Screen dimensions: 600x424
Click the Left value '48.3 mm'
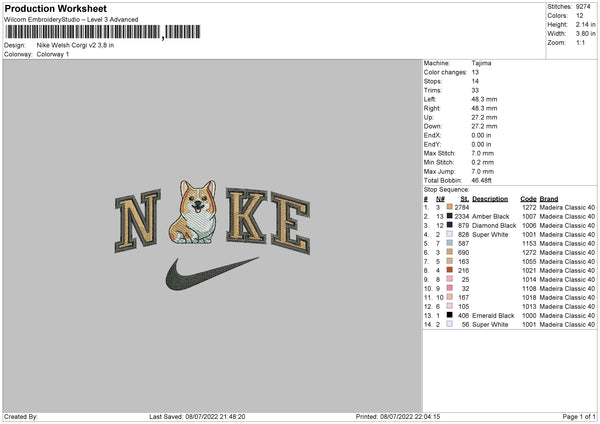pyautogui.click(x=484, y=99)
